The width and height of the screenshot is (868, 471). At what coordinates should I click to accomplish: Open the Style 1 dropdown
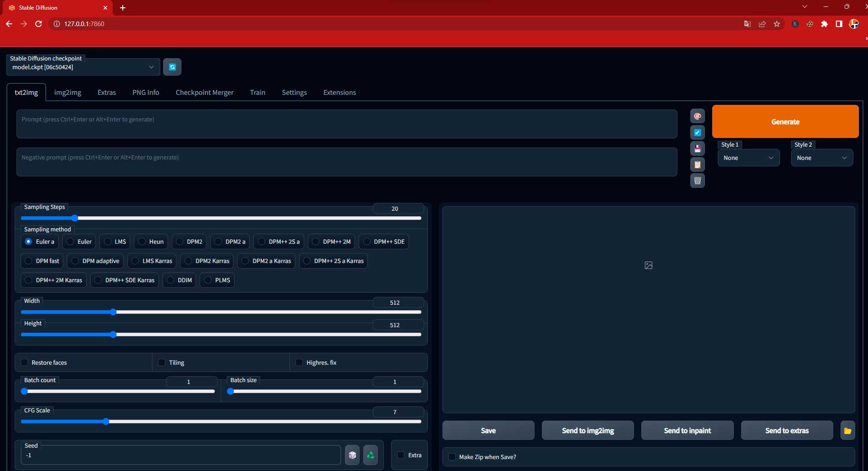tap(748, 158)
